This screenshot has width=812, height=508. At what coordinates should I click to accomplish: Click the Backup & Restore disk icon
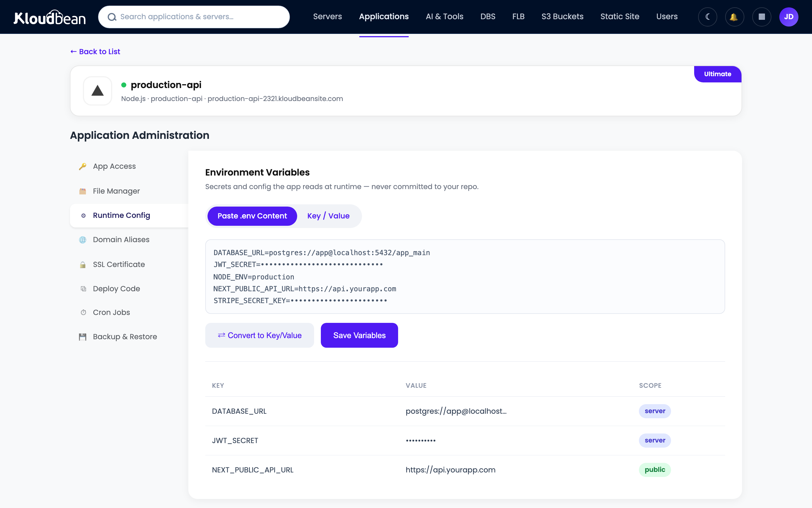(83, 337)
